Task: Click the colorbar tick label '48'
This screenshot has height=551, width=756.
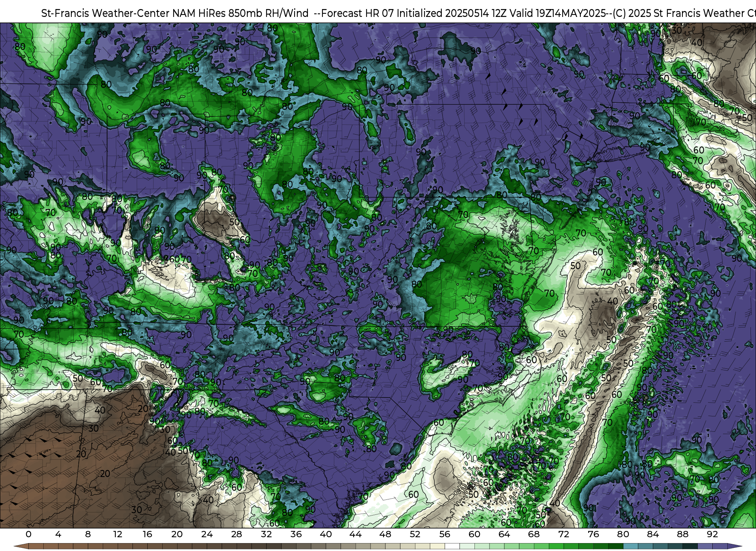Action: click(x=385, y=534)
